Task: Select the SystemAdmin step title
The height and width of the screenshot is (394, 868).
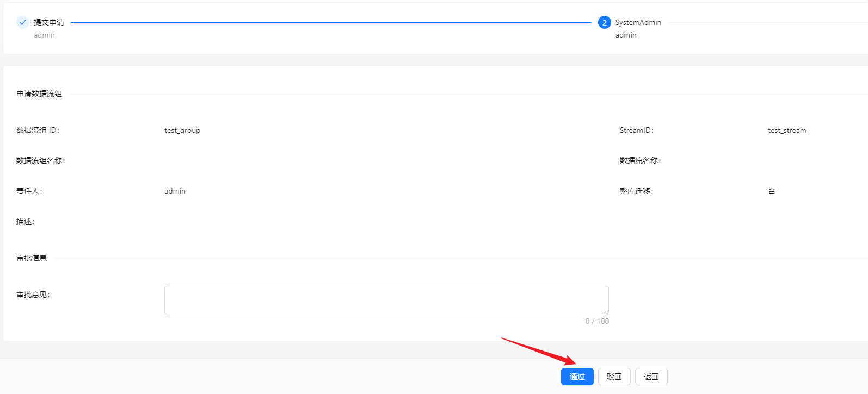Action: [x=638, y=22]
